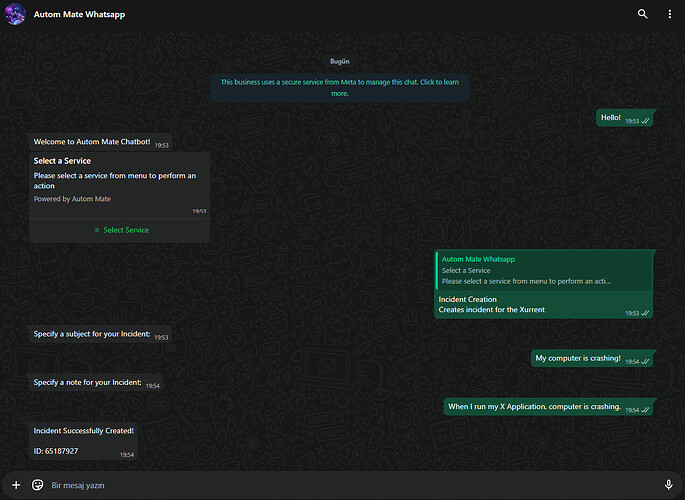Viewport: 685px width, 500px height.
Task: Open the chat search icon
Action: 642,14
